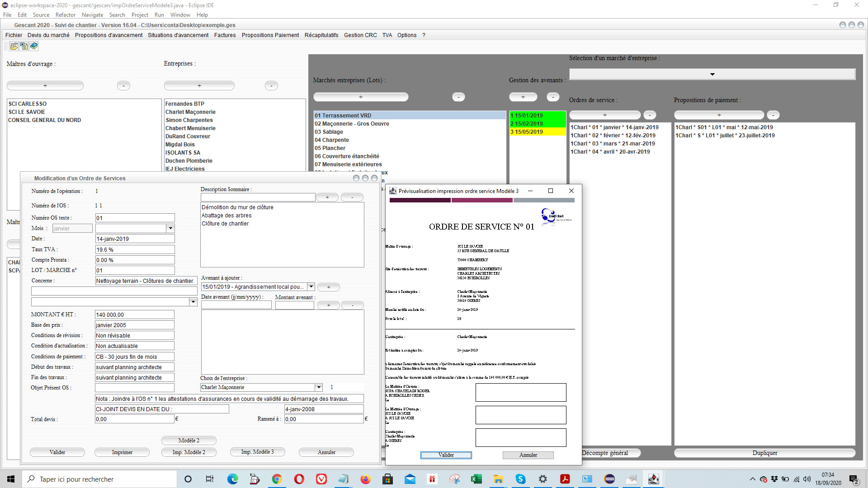Open Adobe Acrobat from the taskbar
Image resolution: width=868 pixels, height=488 pixels.
(565, 479)
